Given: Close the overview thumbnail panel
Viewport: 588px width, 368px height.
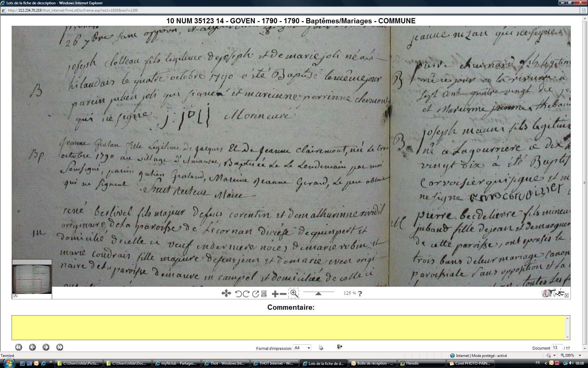Looking at the screenshot, I should click(x=15, y=295).
